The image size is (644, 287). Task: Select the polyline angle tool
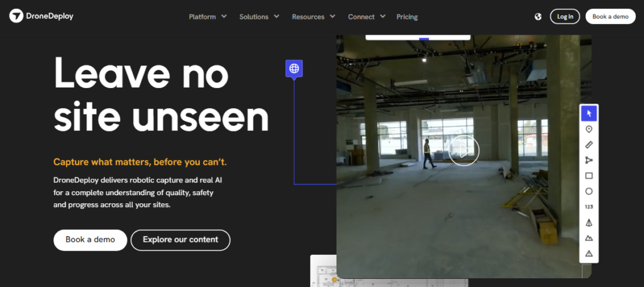click(x=589, y=160)
